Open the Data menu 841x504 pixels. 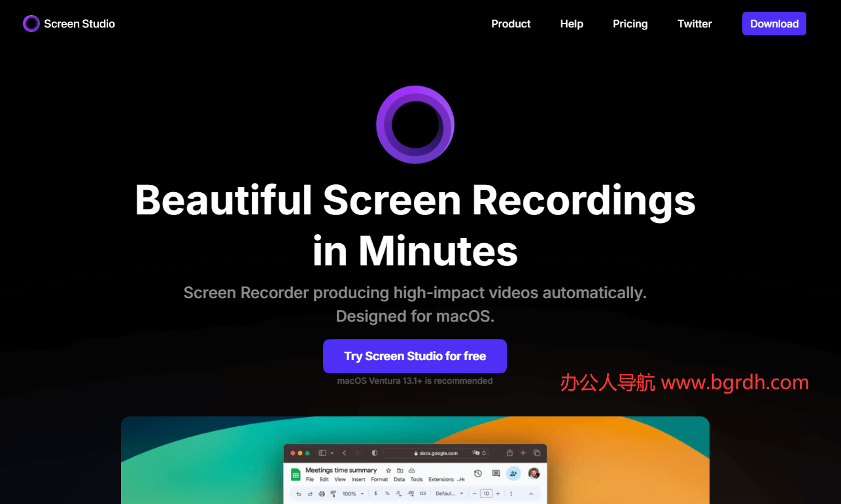click(x=399, y=479)
